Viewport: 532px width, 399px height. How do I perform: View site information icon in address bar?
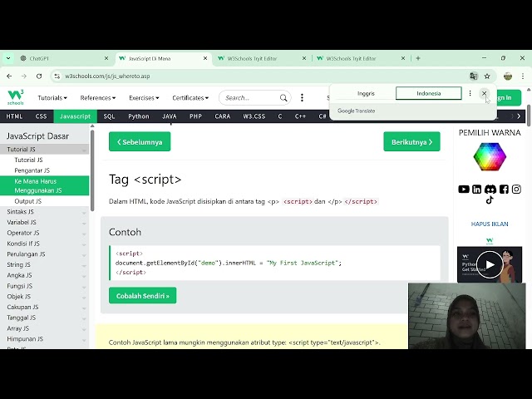[x=57, y=76]
